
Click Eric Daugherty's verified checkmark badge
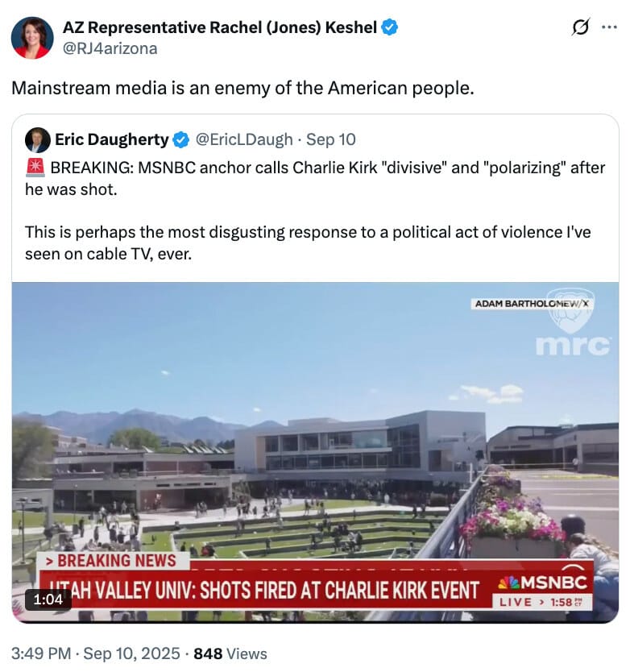tap(180, 139)
